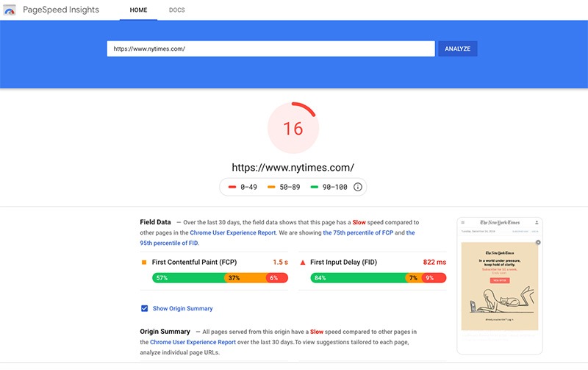Click the 84% green FID bar segment

(358, 278)
